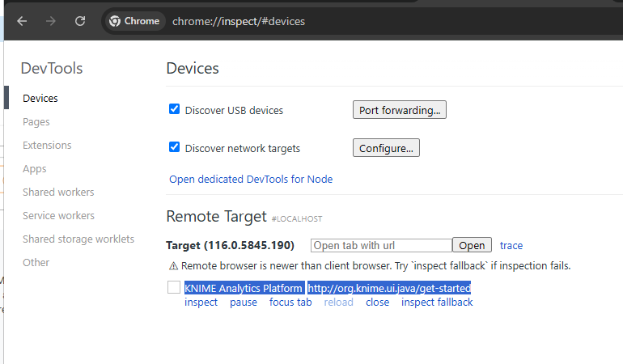This screenshot has width=623, height=364.
Task: Open dedicated DevTools for Node link
Action: coord(251,180)
